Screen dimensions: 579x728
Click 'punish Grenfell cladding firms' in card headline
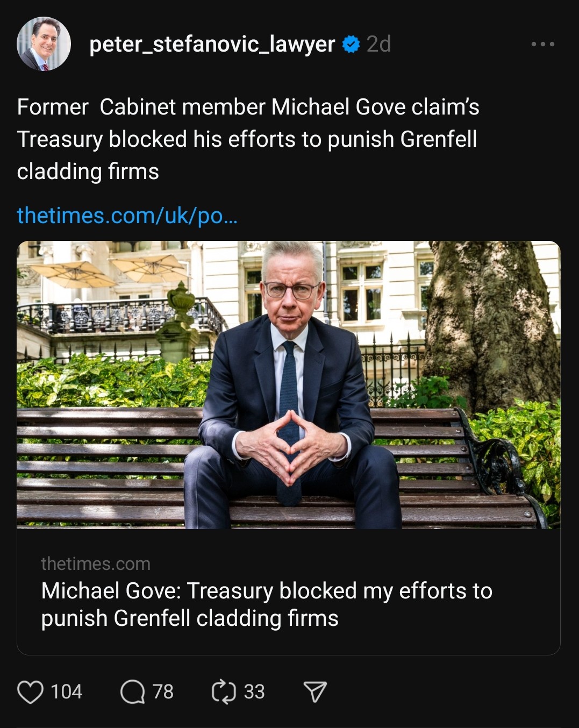point(190,618)
